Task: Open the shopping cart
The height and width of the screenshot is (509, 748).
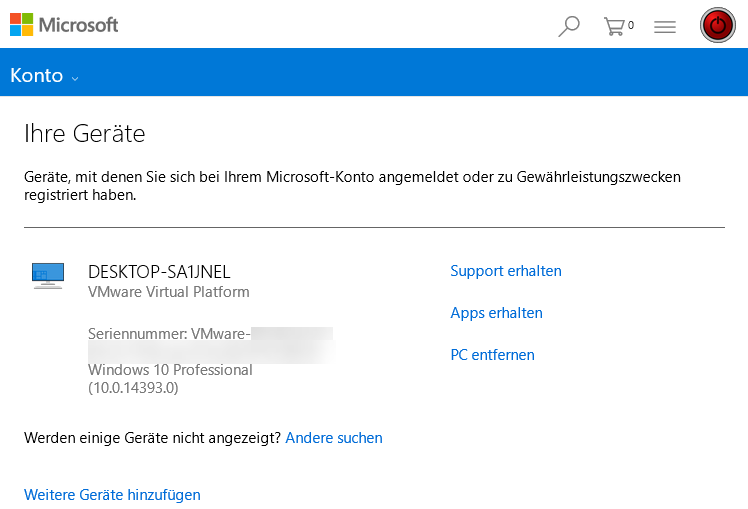Action: [x=614, y=26]
